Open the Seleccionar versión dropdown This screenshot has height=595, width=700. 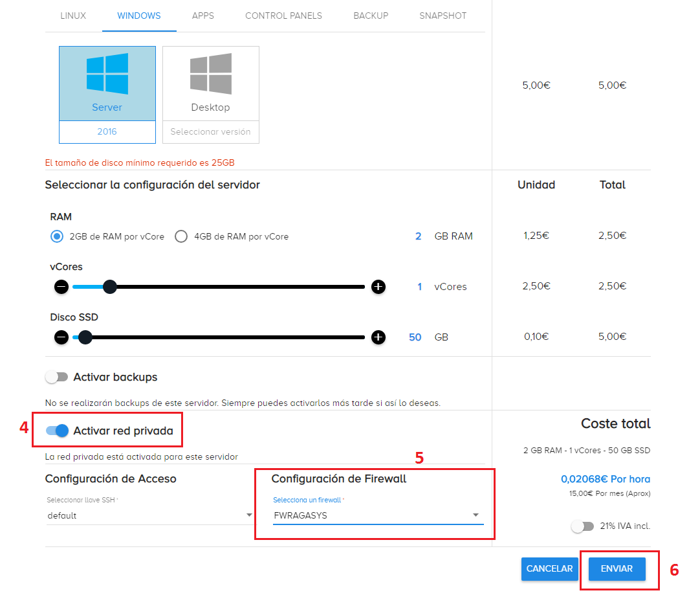click(x=210, y=131)
